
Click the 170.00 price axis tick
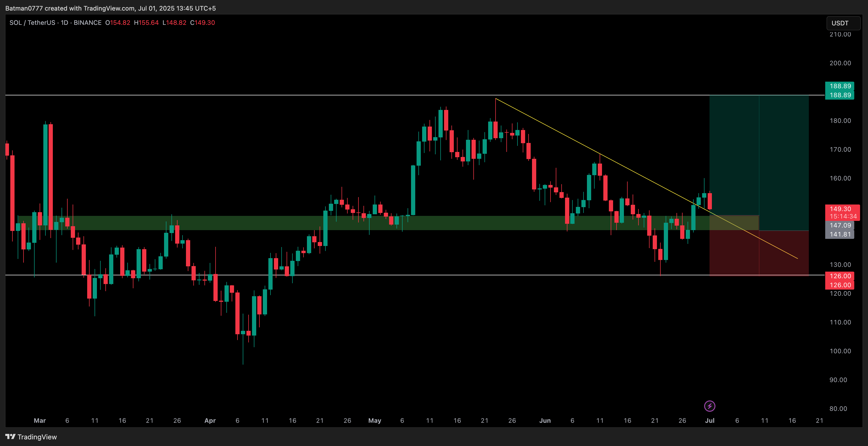coord(840,149)
